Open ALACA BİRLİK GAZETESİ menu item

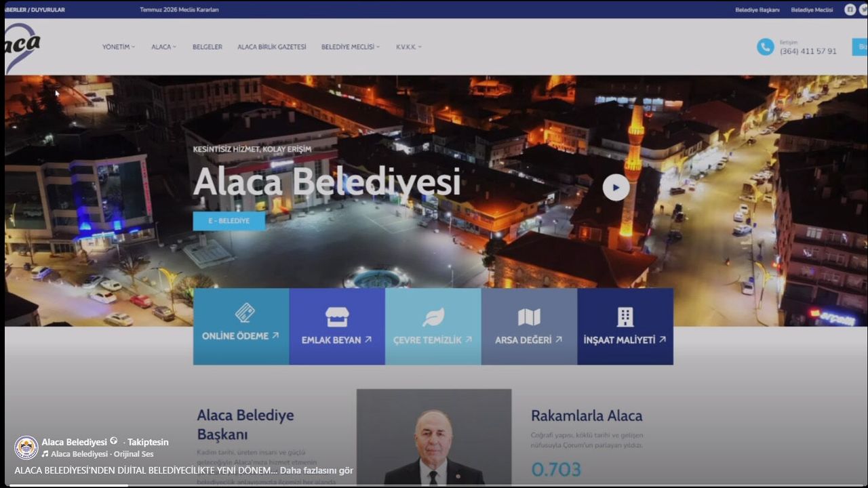click(x=272, y=47)
